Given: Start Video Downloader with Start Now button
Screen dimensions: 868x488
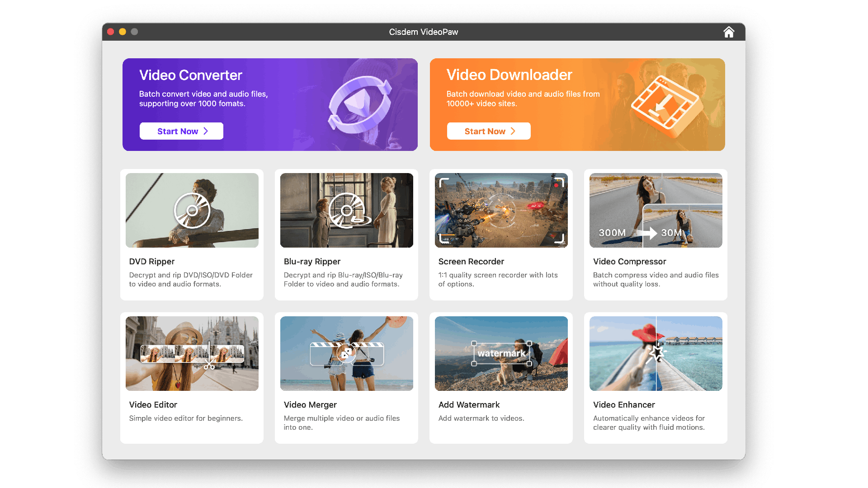Looking at the screenshot, I should (x=489, y=131).
